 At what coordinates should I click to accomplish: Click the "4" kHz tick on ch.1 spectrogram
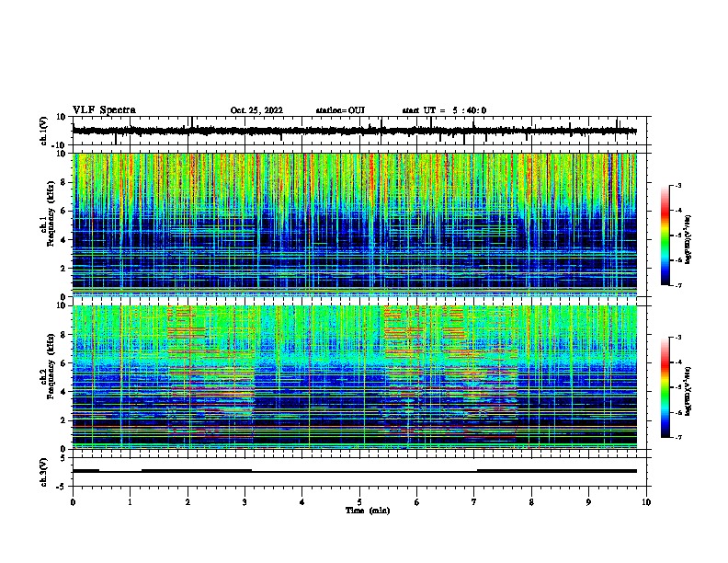pos(63,240)
